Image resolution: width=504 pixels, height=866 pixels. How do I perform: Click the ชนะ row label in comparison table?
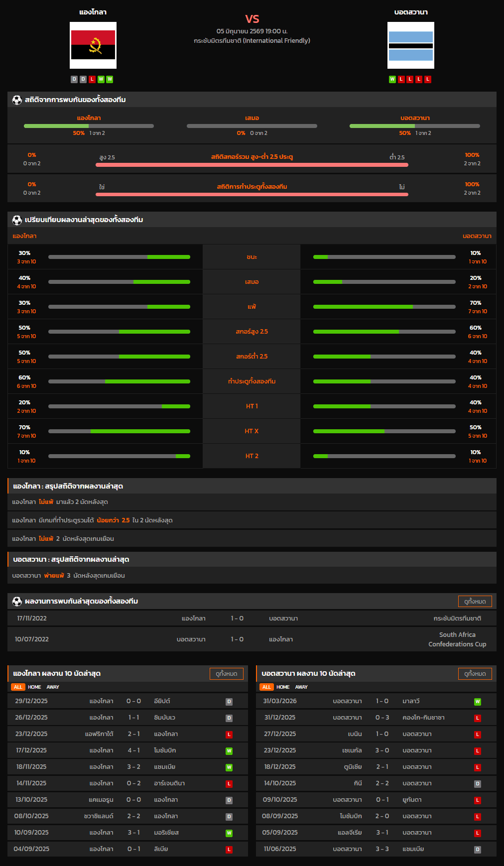coord(252,257)
